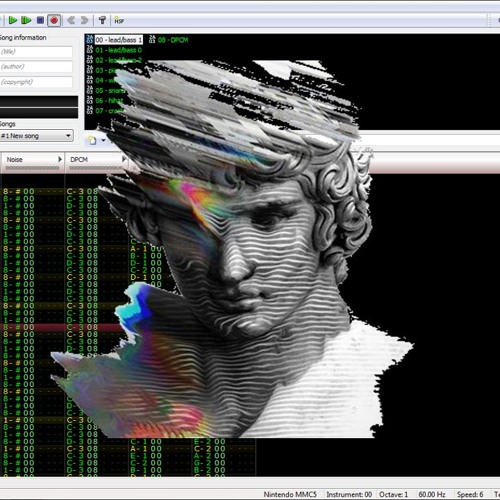
Task: Open module properties with the hammer icon
Action: pyautogui.click(x=102, y=21)
